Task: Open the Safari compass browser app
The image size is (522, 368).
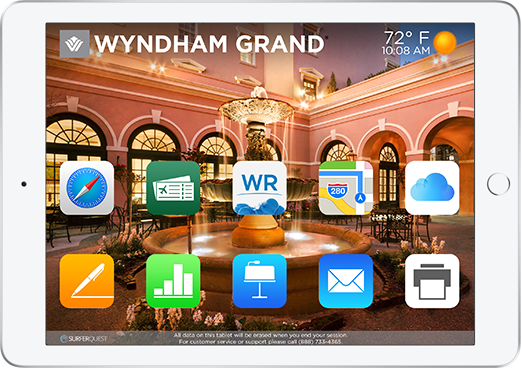Action: [87, 188]
